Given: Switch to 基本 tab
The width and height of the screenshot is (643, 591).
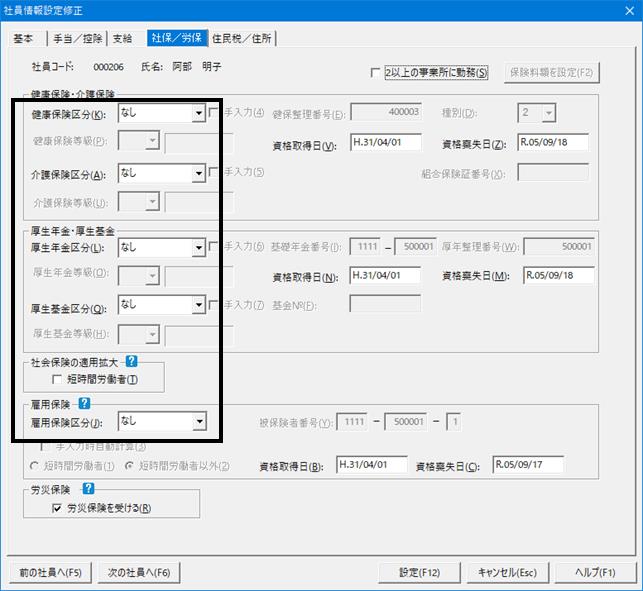Looking at the screenshot, I should pyautogui.click(x=23, y=39).
